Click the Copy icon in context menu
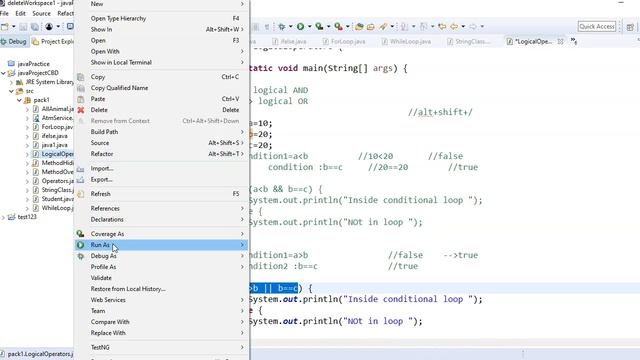The height and width of the screenshot is (360, 640). coord(81,77)
